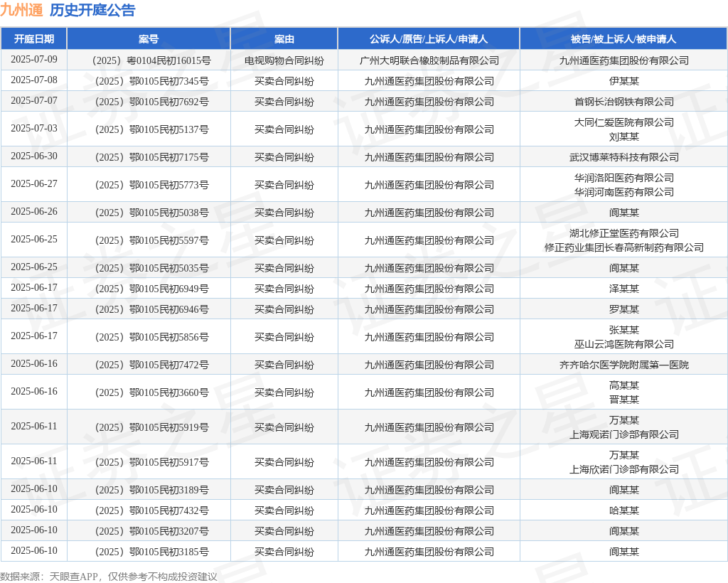Click defendant 华润洛阳医药有限公司
Viewport: 728px width, 583px height.
click(624, 178)
